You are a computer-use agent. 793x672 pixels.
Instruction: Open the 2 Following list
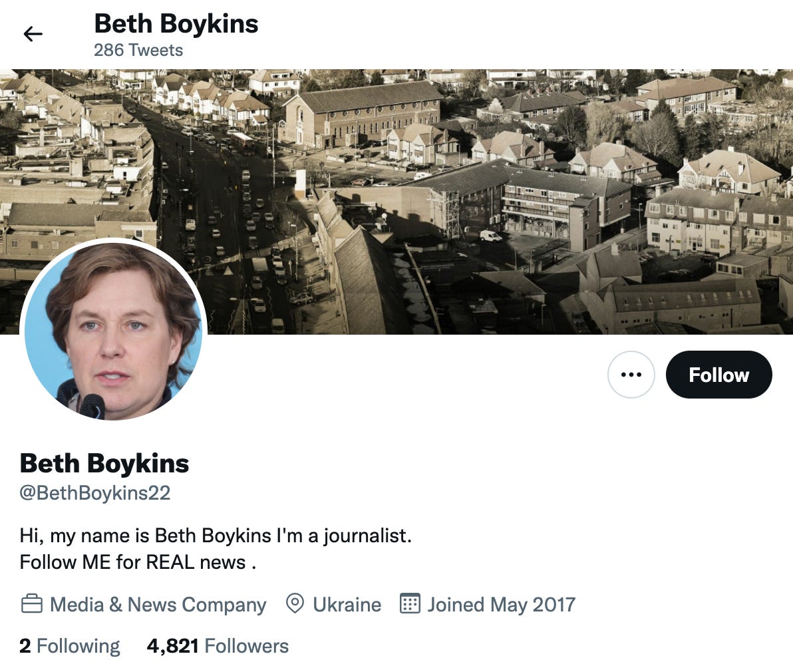[70, 646]
